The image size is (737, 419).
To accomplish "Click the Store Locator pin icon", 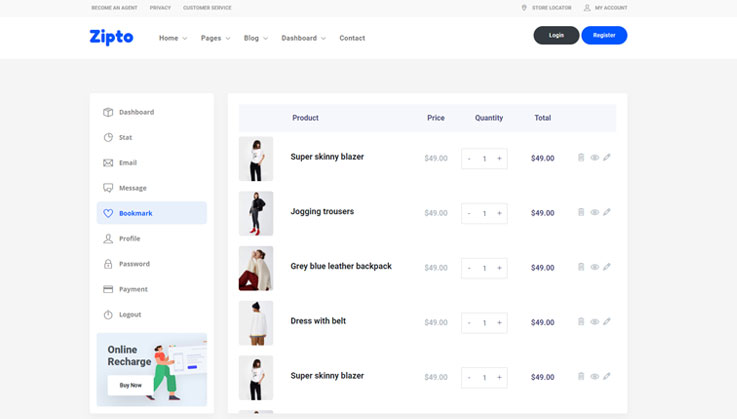I will point(524,8).
